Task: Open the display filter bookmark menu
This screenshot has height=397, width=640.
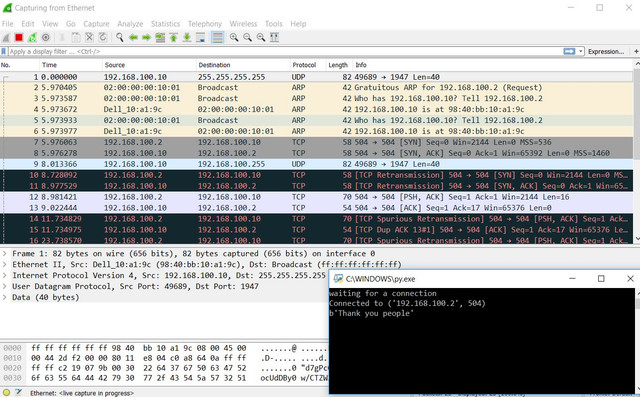Action: click(x=4, y=51)
